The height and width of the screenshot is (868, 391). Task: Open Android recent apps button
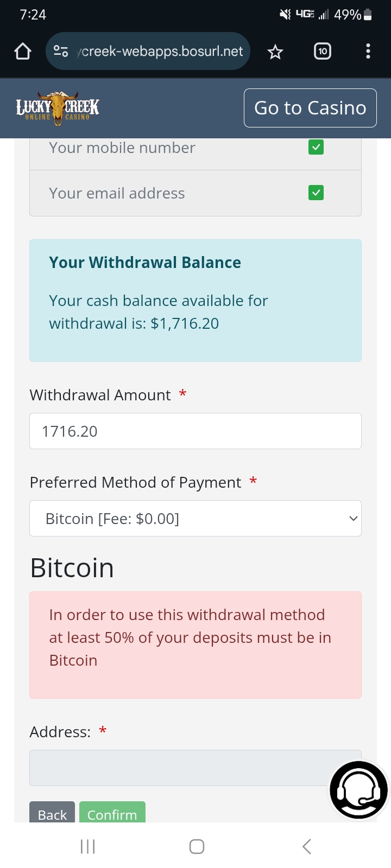[x=87, y=846]
